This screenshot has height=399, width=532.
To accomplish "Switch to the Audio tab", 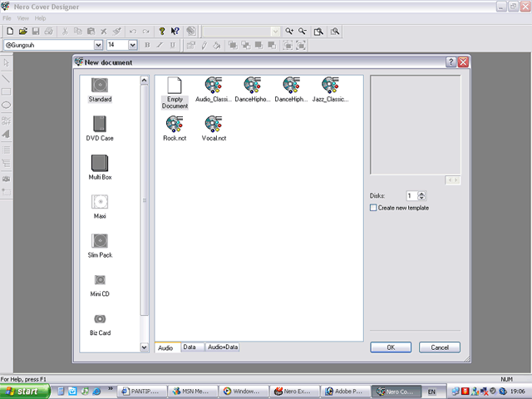I will click(165, 347).
